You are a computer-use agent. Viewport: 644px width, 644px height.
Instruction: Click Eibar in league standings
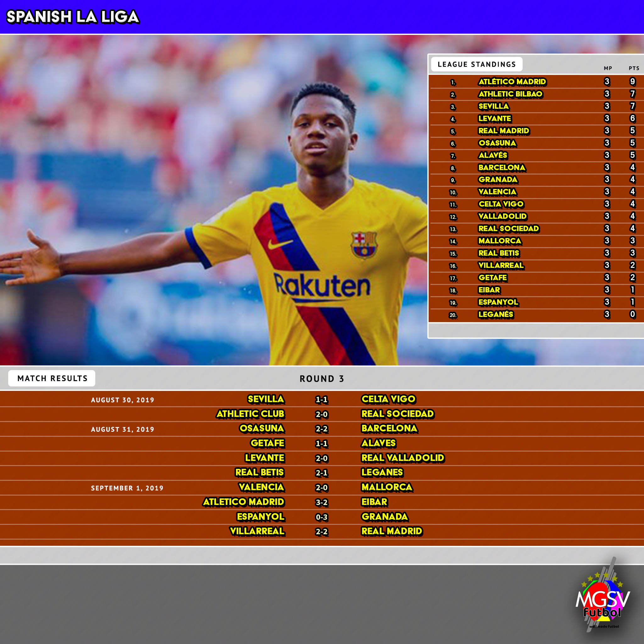[489, 290]
